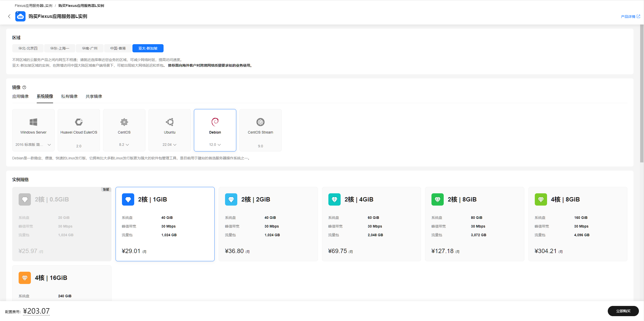Viewport: 644px width, 321px height.
Task: Click the ¥36.80 monthly price
Action: click(x=234, y=251)
